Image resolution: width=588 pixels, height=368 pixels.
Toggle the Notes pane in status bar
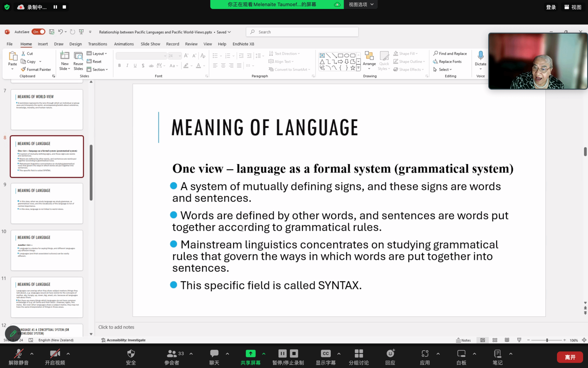pyautogui.click(x=463, y=340)
